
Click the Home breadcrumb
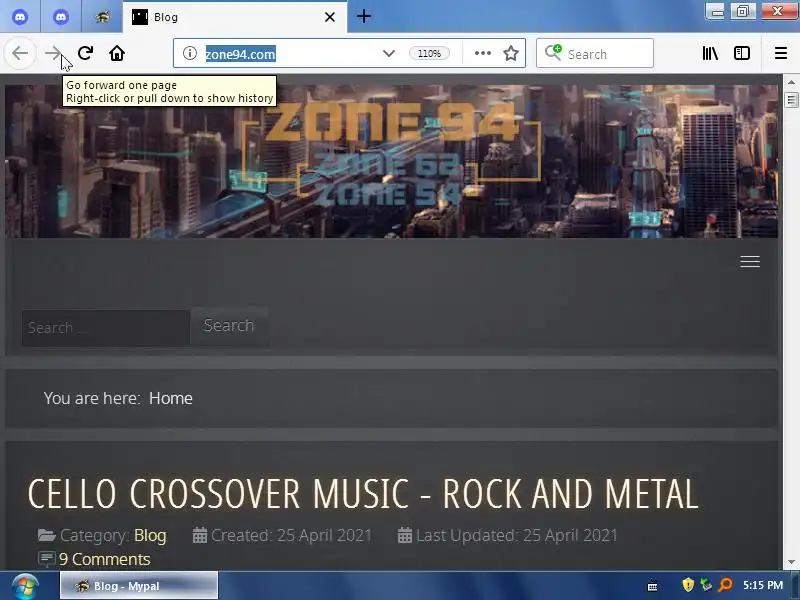pyautogui.click(x=170, y=398)
